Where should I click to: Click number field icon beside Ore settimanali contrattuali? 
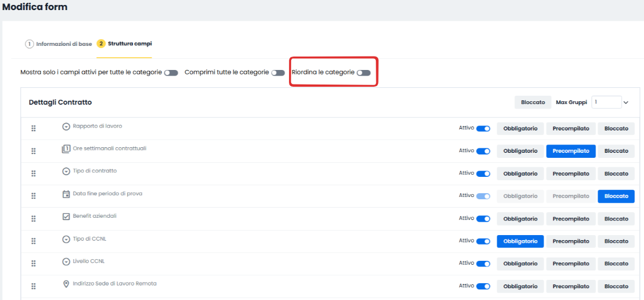click(x=66, y=149)
